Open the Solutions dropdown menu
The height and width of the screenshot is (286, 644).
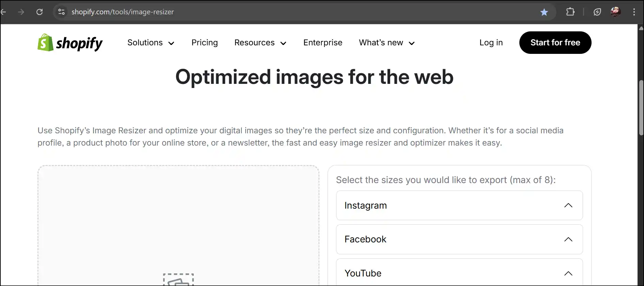point(151,43)
